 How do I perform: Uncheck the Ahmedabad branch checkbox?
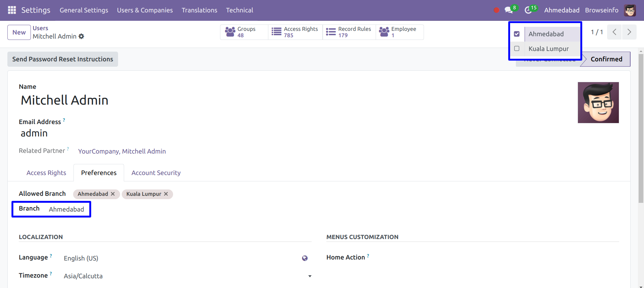517,34
